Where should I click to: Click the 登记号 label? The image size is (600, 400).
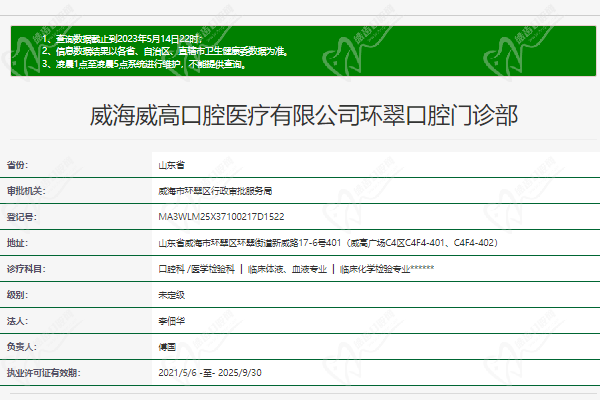21,217
